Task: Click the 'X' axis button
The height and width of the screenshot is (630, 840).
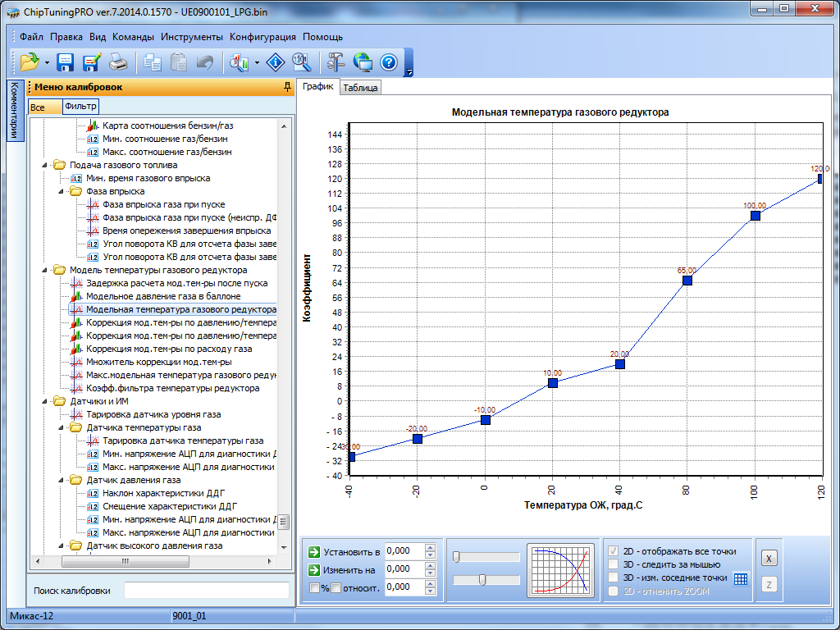Action: [769, 558]
